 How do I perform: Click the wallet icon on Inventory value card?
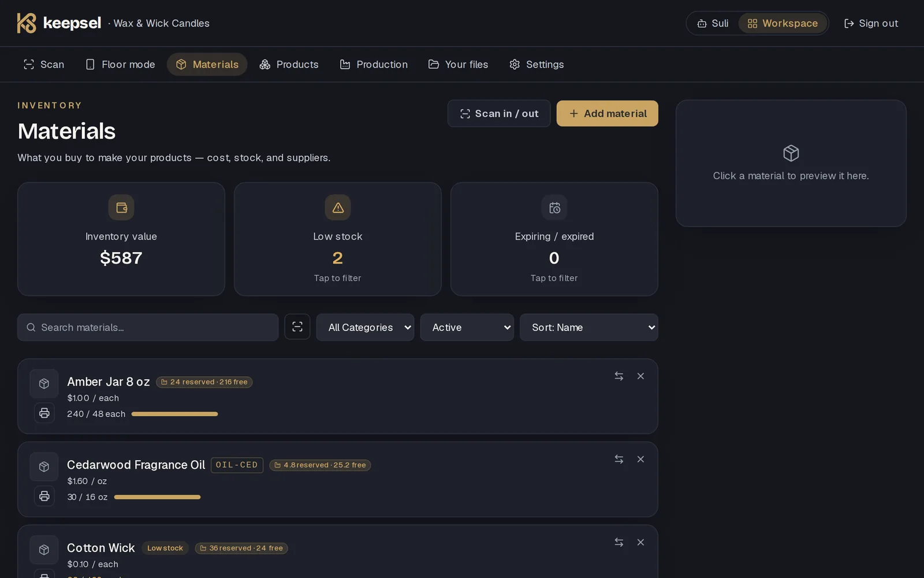coord(121,208)
